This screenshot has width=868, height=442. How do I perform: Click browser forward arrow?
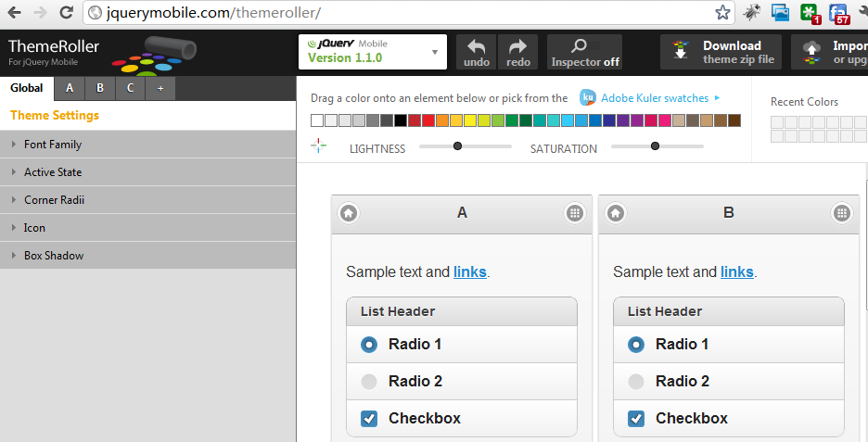click(x=41, y=12)
